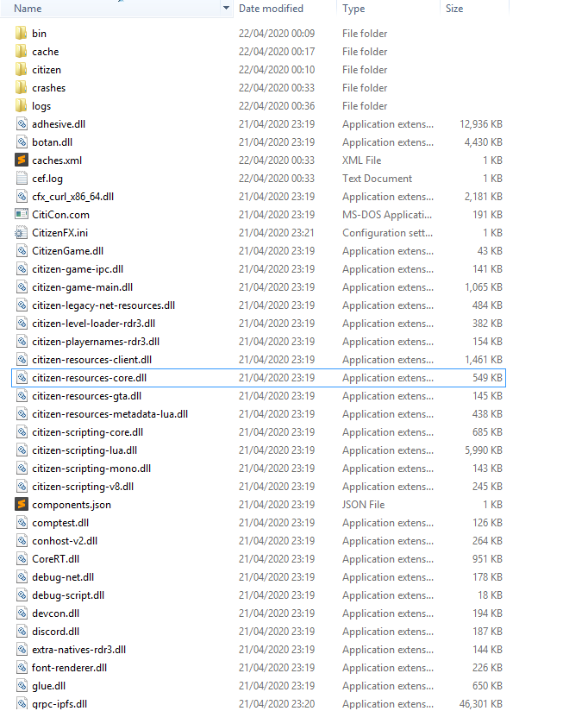The image size is (588, 711).
Task: Click the devcon.dll file icon
Action: point(22,613)
